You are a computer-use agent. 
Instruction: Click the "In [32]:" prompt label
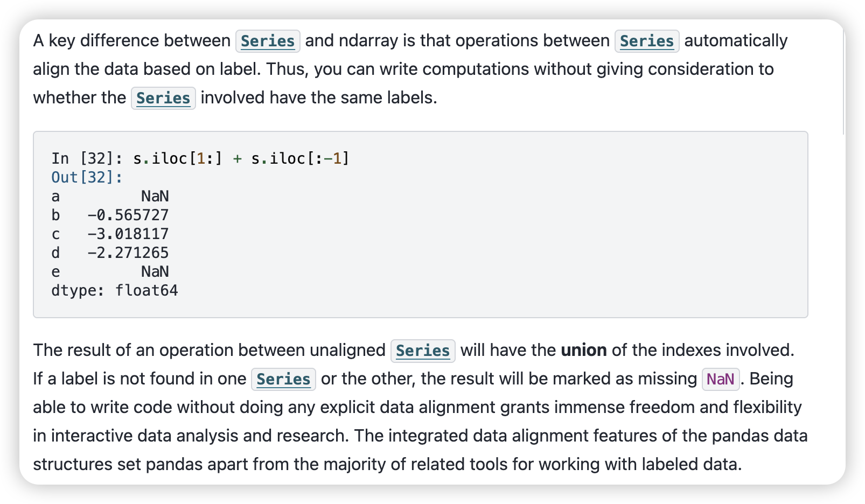click(x=87, y=158)
